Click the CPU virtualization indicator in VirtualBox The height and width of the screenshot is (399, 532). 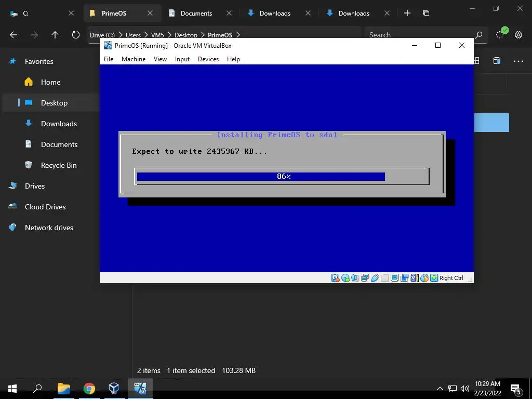(414, 278)
